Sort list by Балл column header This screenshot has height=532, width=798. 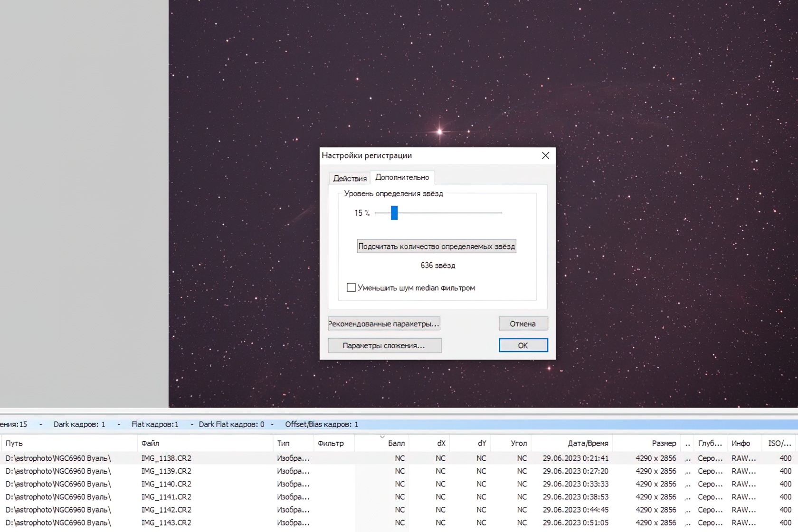382,443
